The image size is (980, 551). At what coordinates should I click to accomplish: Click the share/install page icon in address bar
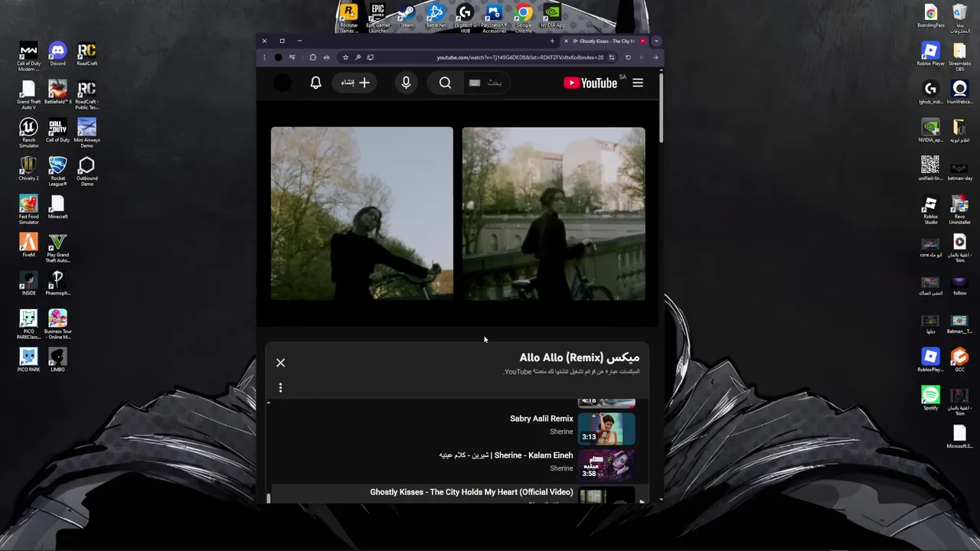370,57
